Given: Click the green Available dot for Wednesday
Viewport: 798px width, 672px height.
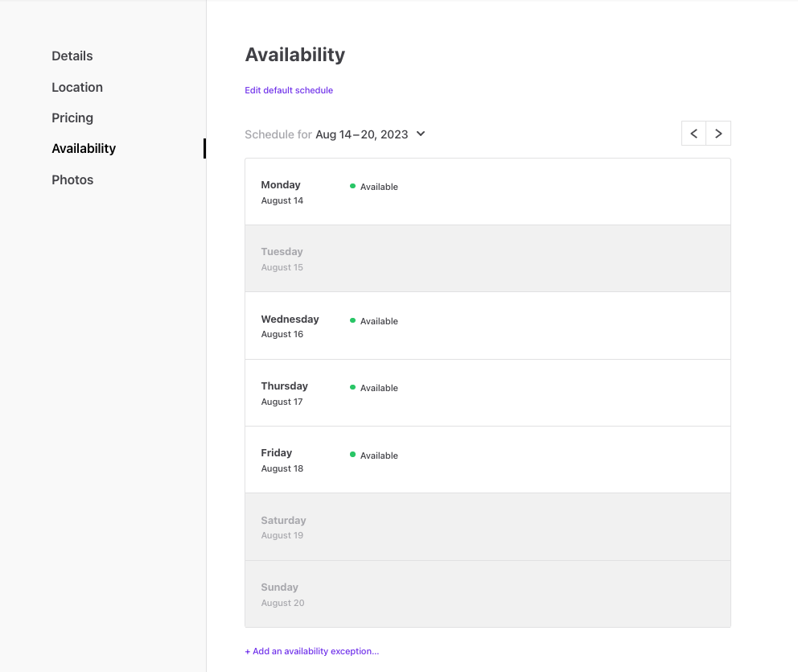Looking at the screenshot, I should [x=352, y=320].
